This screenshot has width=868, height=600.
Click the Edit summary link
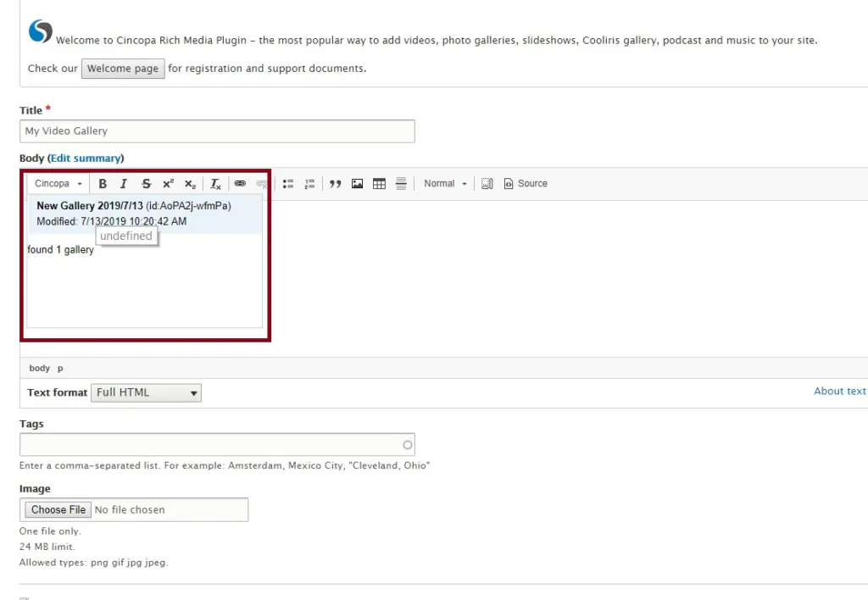point(86,158)
